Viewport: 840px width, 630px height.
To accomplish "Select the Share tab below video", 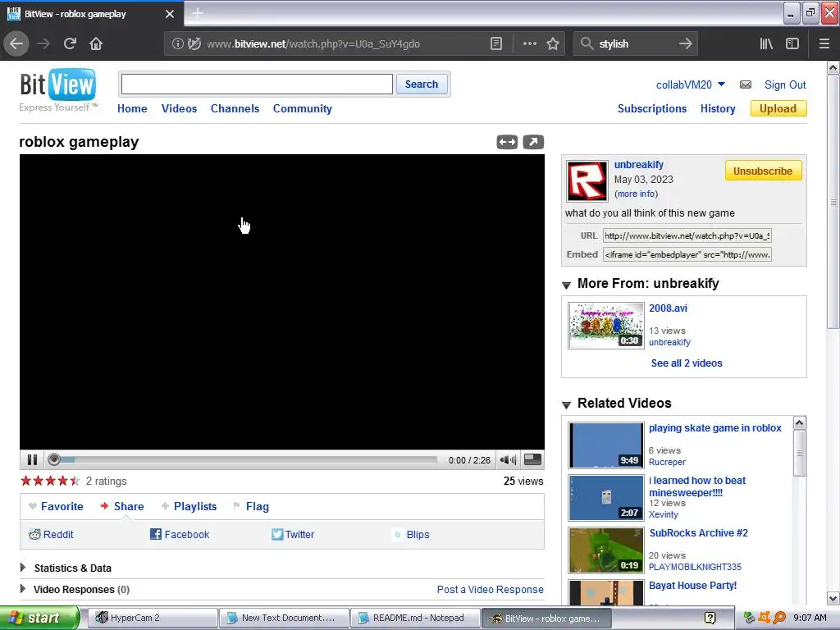I will click(x=122, y=506).
